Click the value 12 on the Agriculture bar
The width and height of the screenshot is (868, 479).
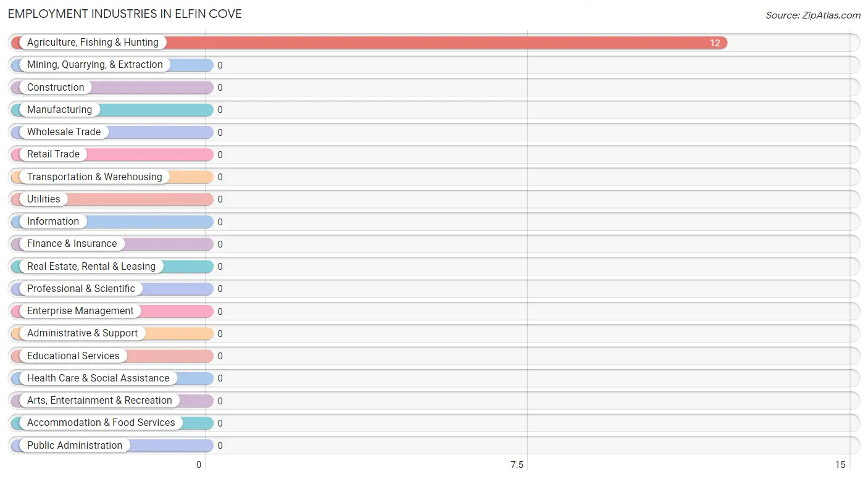click(715, 43)
